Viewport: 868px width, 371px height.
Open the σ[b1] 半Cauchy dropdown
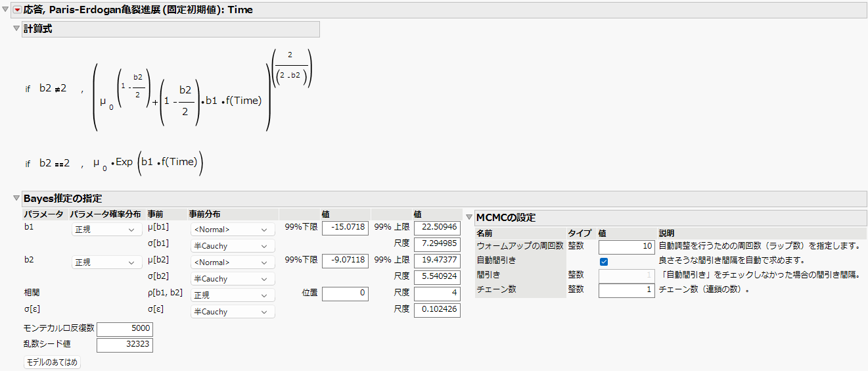233,246
